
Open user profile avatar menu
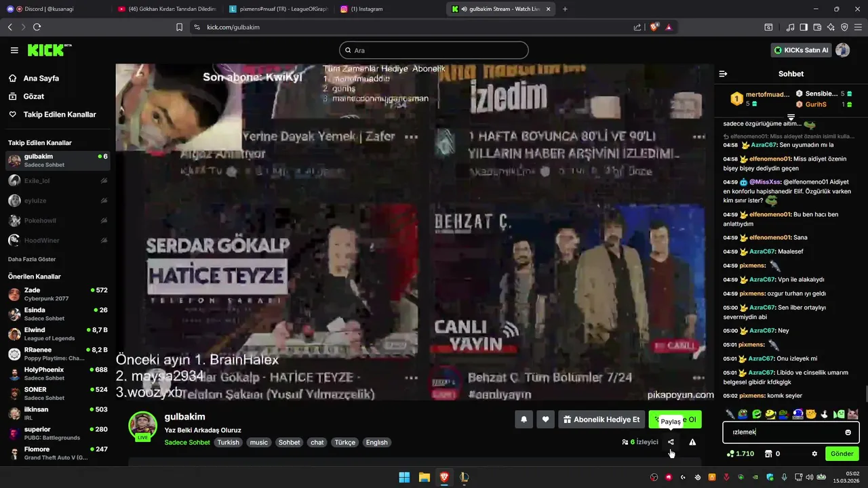pos(843,50)
